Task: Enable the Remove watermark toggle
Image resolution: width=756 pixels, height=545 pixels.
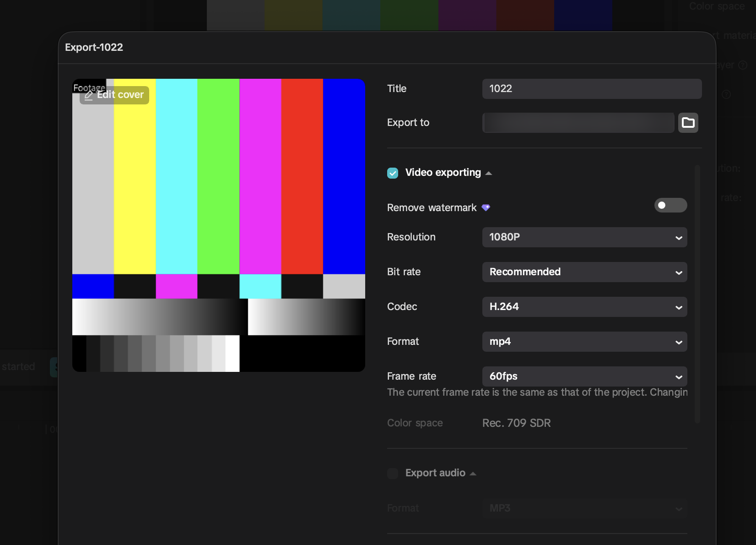Action: click(x=670, y=205)
